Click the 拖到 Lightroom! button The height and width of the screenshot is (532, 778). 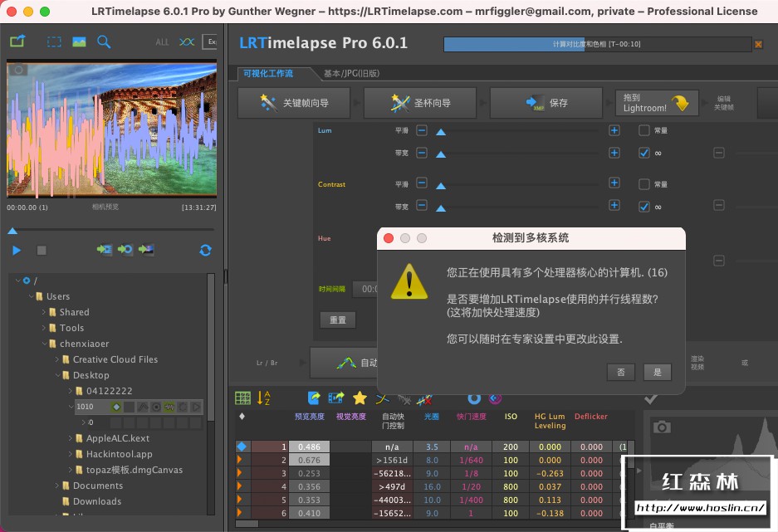657,103
